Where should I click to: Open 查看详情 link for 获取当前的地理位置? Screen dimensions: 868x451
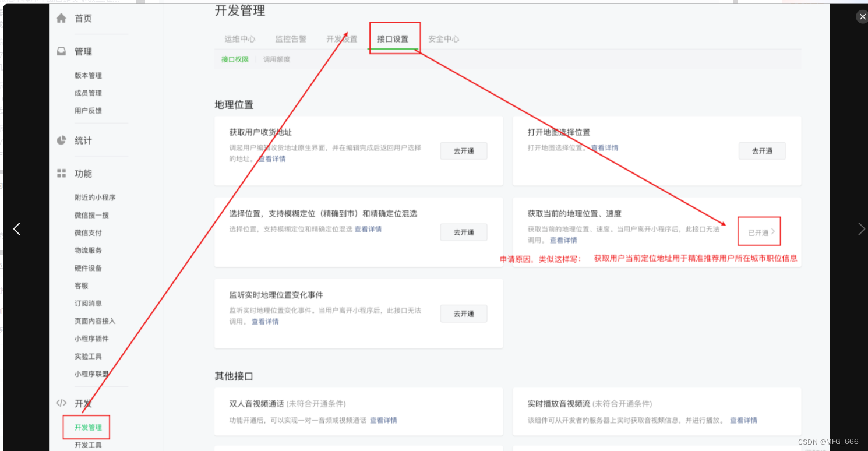tap(563, 240)
